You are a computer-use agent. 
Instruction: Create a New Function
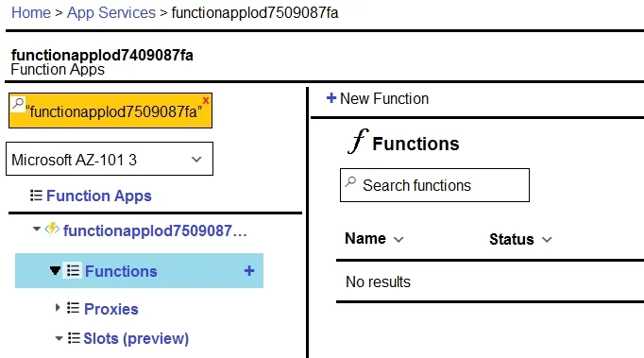click(384, 98)
